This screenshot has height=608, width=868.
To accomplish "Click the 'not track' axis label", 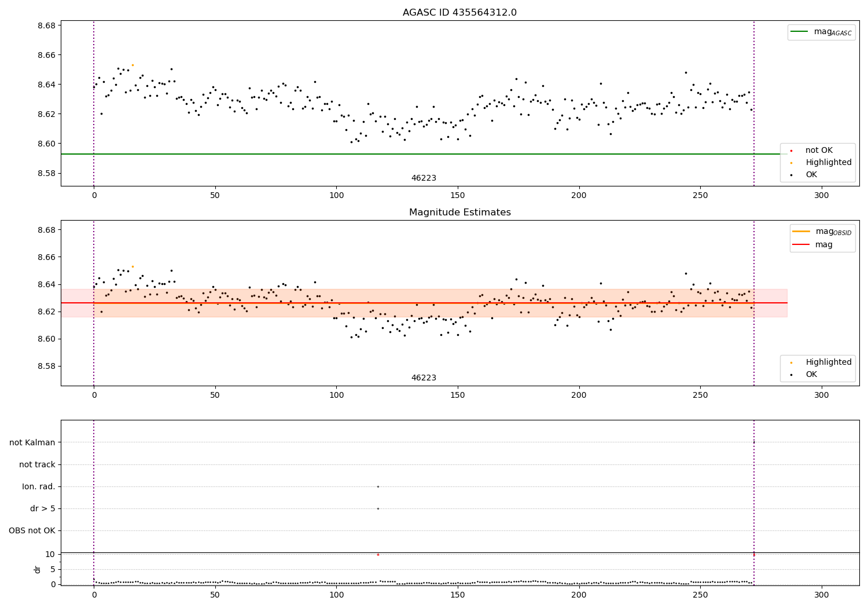I will click(37, 465).
